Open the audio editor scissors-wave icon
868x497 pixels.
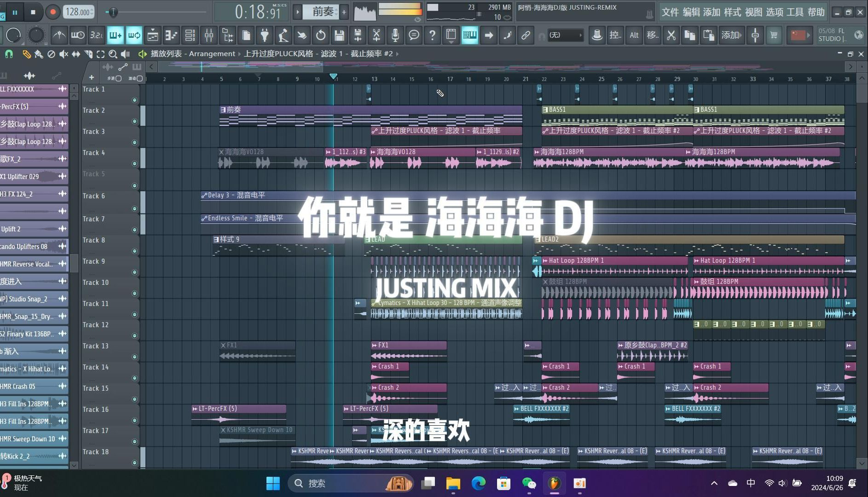click(x=376, y=35)
